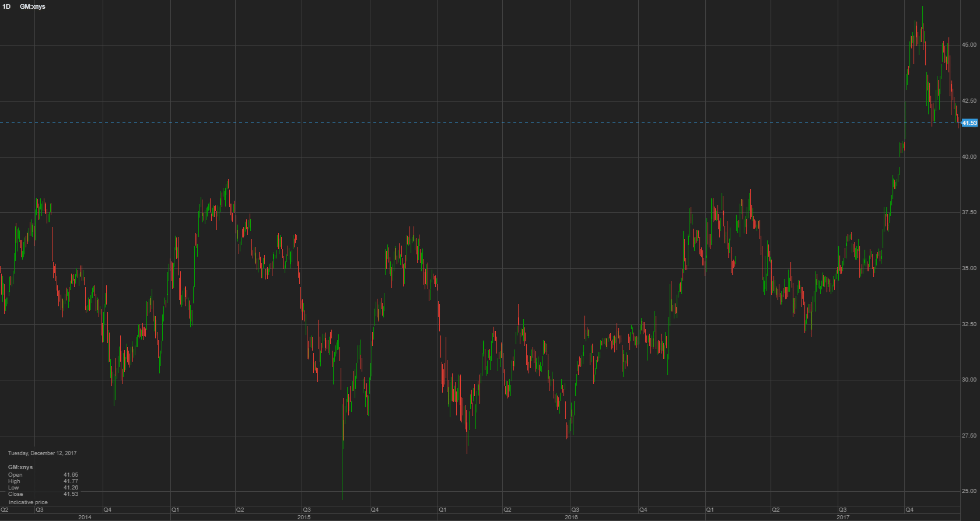Click the 35.00 price axis label
Image resolution: width=980 pixels, height=521 pixels.
(969, 268)
